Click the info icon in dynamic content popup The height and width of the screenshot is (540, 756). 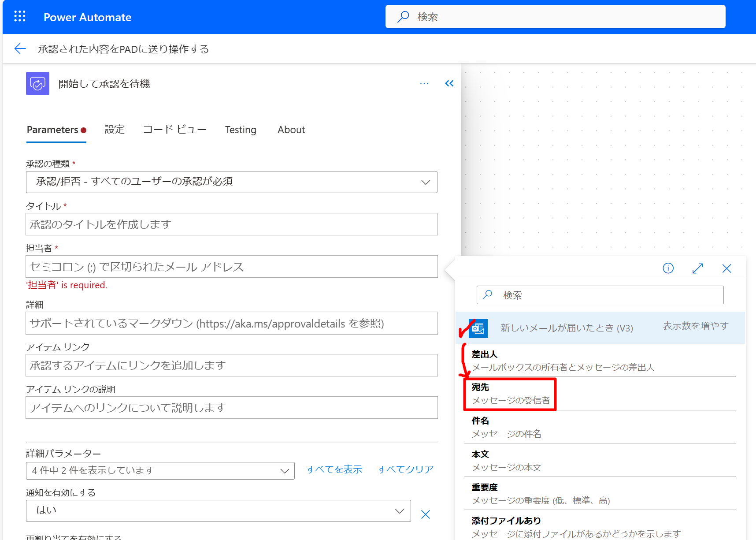668,268
